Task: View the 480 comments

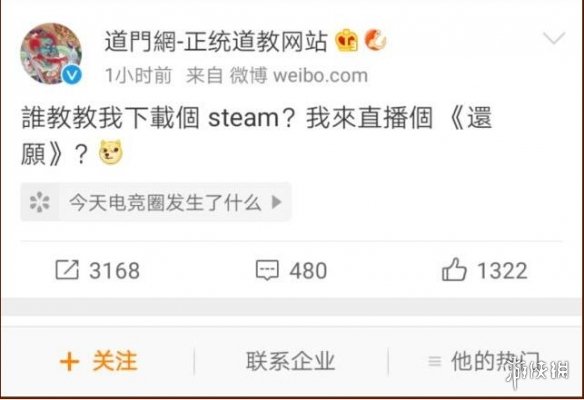Action: click(308, 270)
